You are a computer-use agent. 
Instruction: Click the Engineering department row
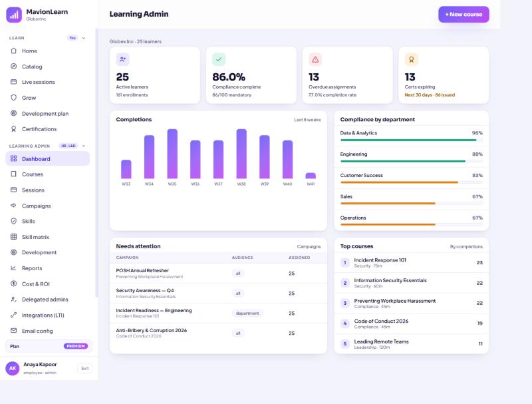[x=412, y=157]
